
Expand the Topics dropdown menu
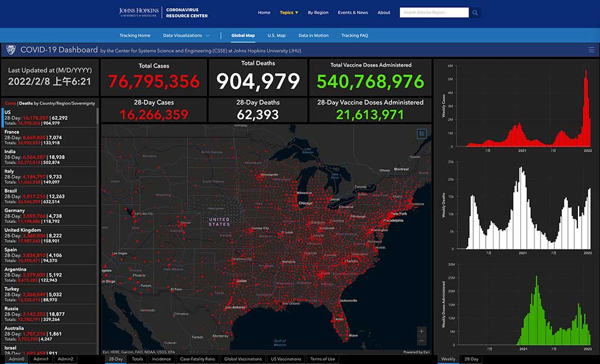pos(289,12)
